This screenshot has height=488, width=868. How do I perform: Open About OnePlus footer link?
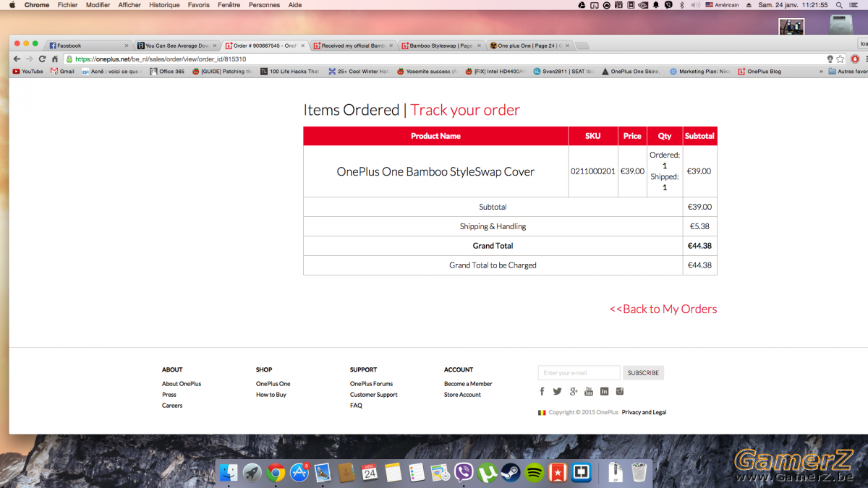(x=182, y=384)
